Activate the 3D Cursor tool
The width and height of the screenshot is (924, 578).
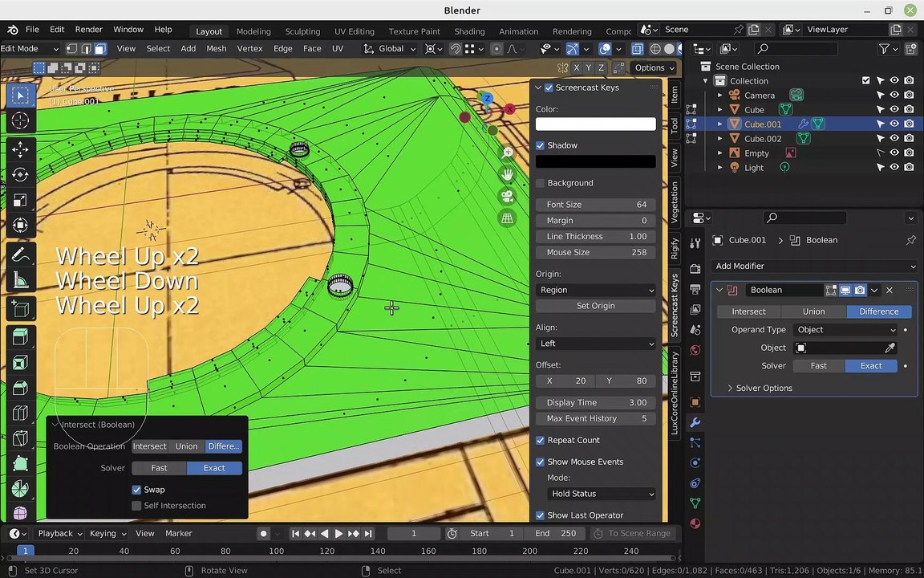point(20,121)
